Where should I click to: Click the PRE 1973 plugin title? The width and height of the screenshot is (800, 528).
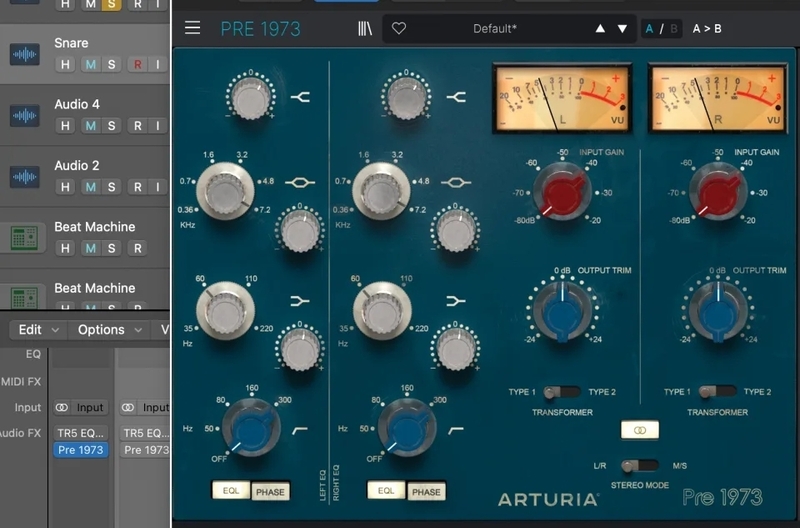click(x=260, y=29)
